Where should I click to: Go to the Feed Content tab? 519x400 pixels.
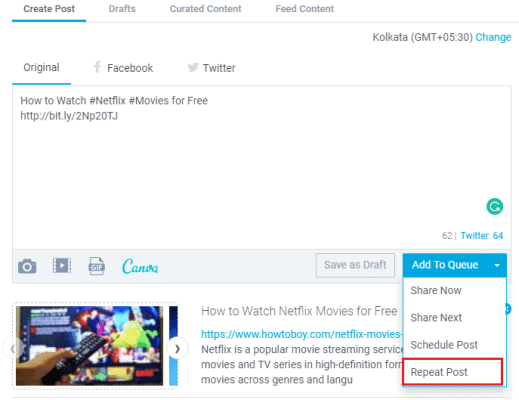coord(304,9)
